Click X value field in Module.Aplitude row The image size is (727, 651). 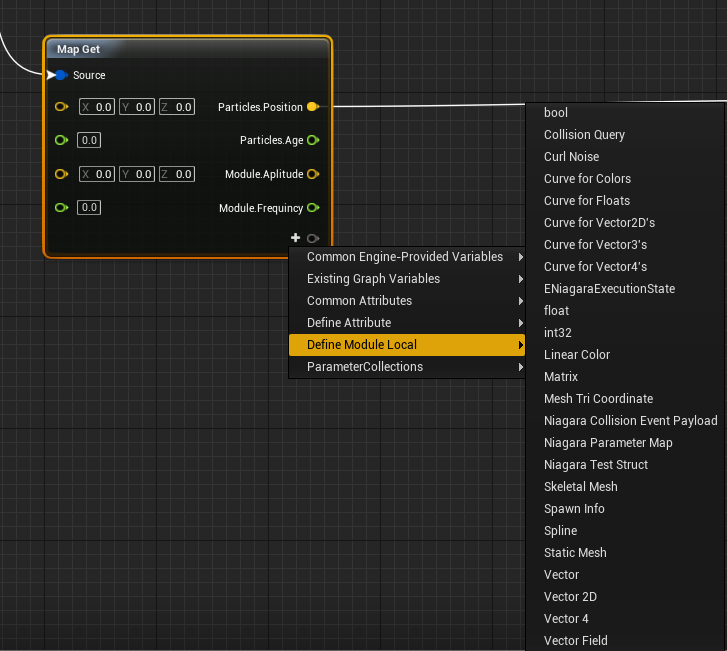pyautogui.click(x=97, y=174)
